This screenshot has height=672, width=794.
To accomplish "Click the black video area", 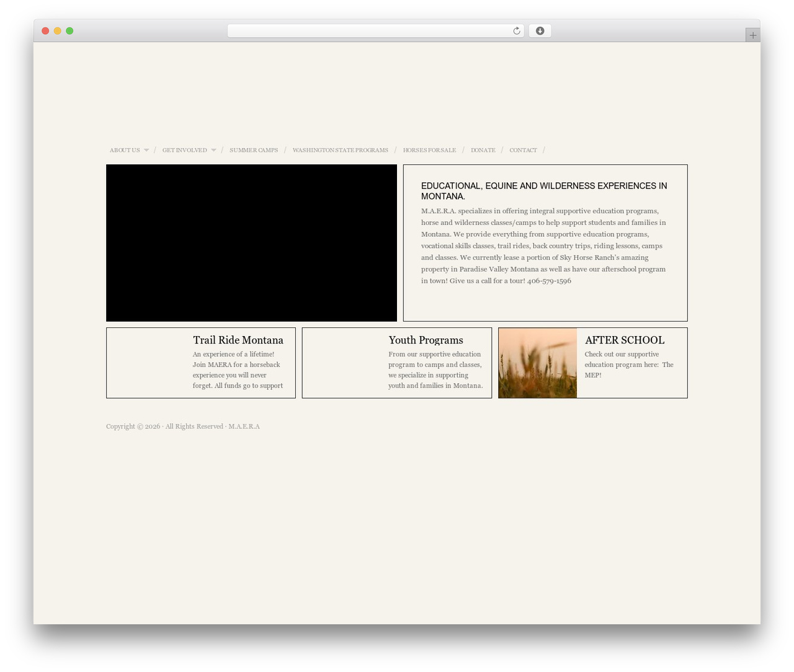I will click(x=251, y=243).
